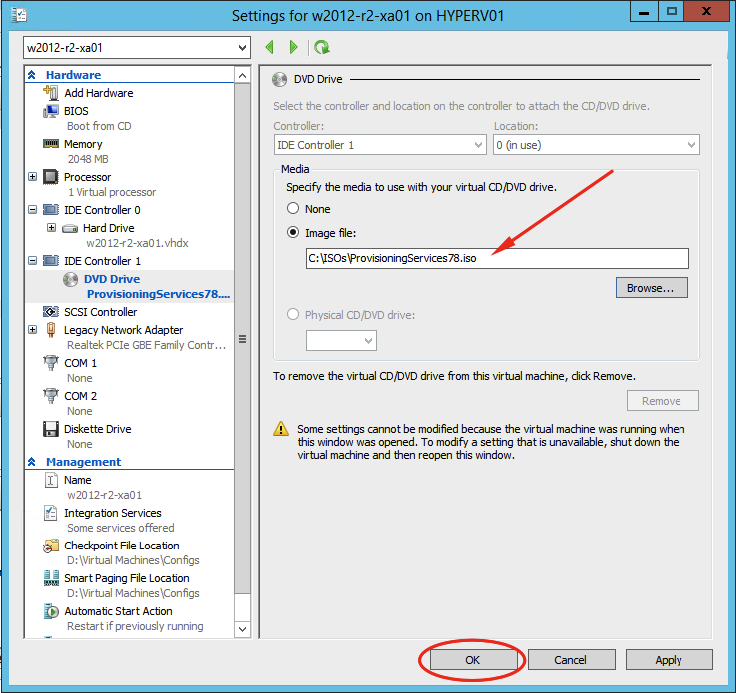Click the green back navigation arrow
The image size is (736, 693).
269,47
